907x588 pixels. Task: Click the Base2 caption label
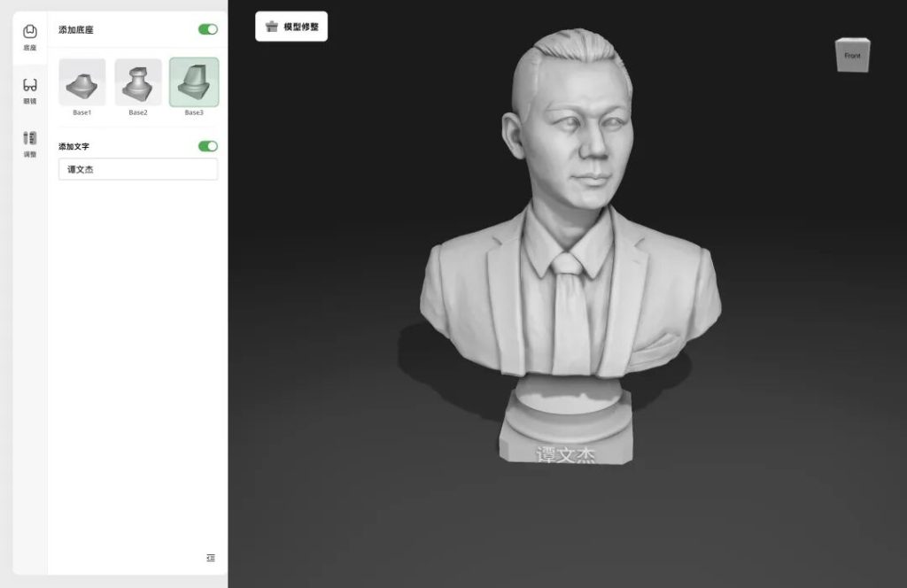[138, 112]
